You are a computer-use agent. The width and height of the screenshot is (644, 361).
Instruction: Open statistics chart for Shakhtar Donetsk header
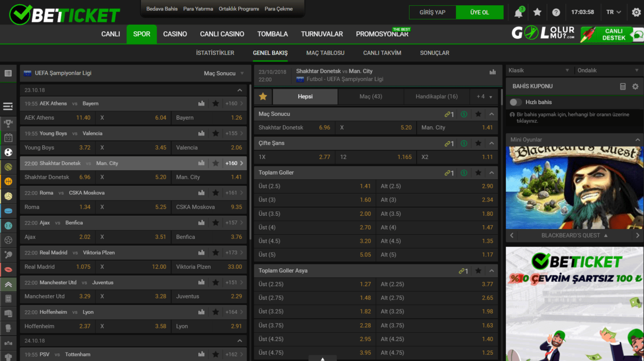(493, 72)
